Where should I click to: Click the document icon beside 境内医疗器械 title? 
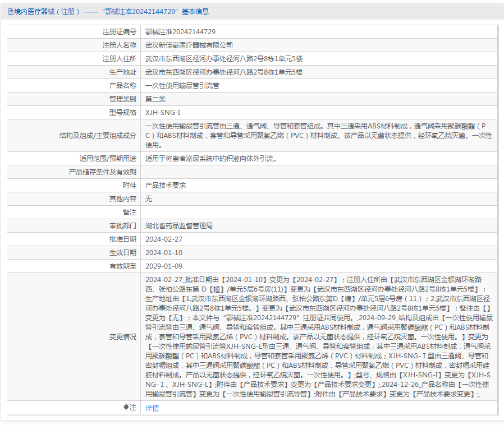tap(11, 12)
